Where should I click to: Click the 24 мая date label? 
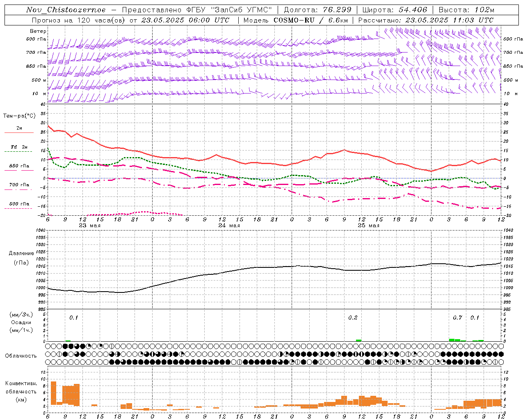[229, 226]
